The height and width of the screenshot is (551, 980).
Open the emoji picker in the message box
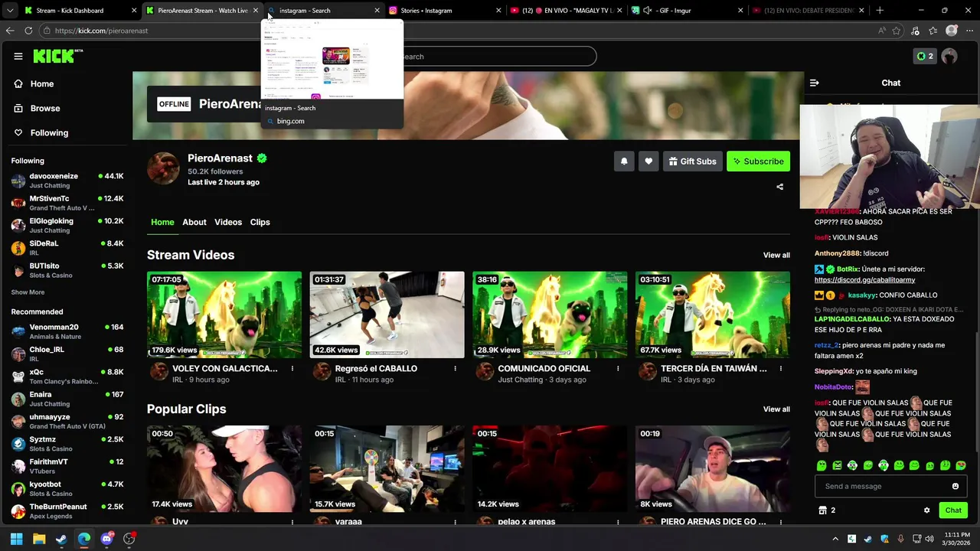955,486
